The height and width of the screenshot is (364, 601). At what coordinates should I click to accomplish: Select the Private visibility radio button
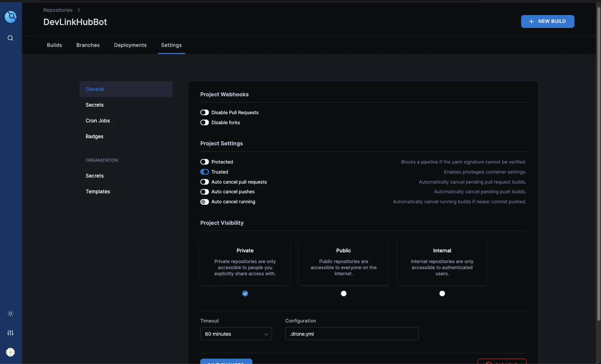tap(245, 293)
